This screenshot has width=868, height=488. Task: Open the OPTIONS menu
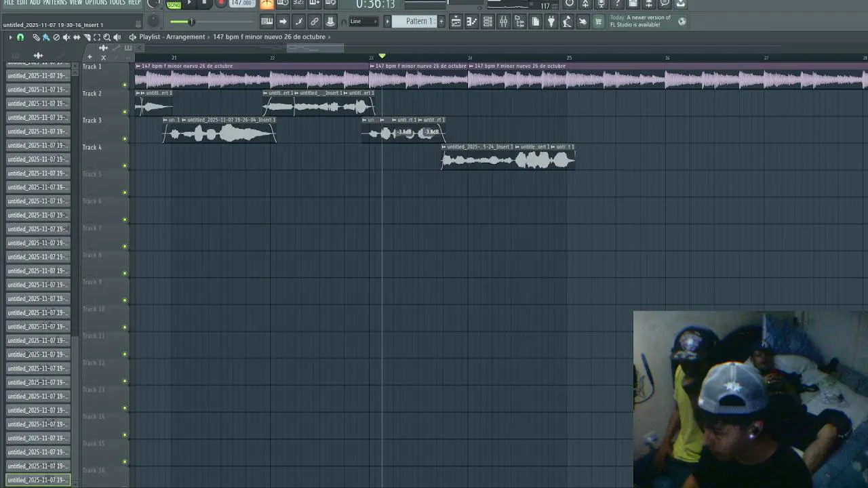pos(96,3)
